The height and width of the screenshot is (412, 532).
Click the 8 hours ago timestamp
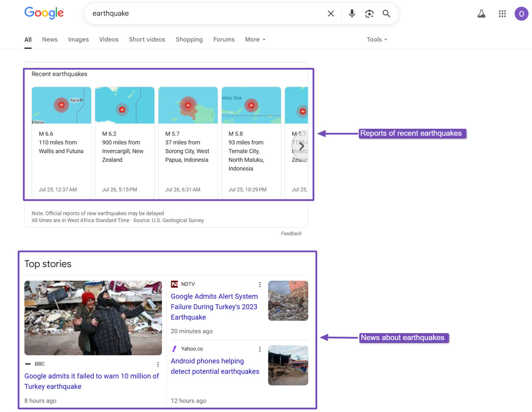(x=40, y=401)
